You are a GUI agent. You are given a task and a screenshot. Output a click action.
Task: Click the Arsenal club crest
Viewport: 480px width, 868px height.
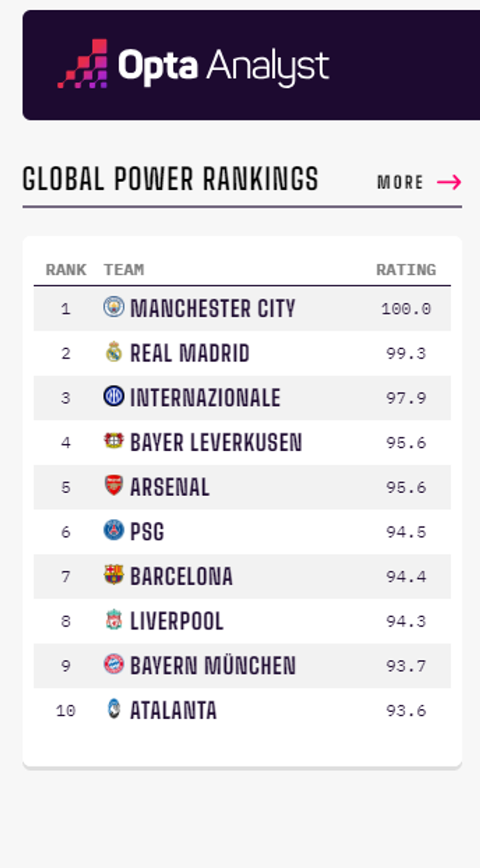pos(114,485)
